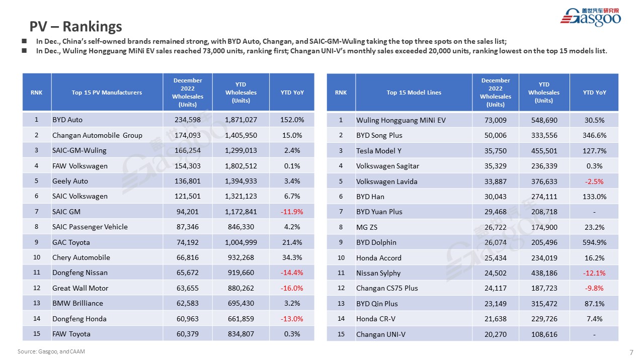Image resolution: width=644 pixels, height=362 pixels.
Task: Select the 'Volkswagen Sagitar' cell
Action: coord(414,166)
